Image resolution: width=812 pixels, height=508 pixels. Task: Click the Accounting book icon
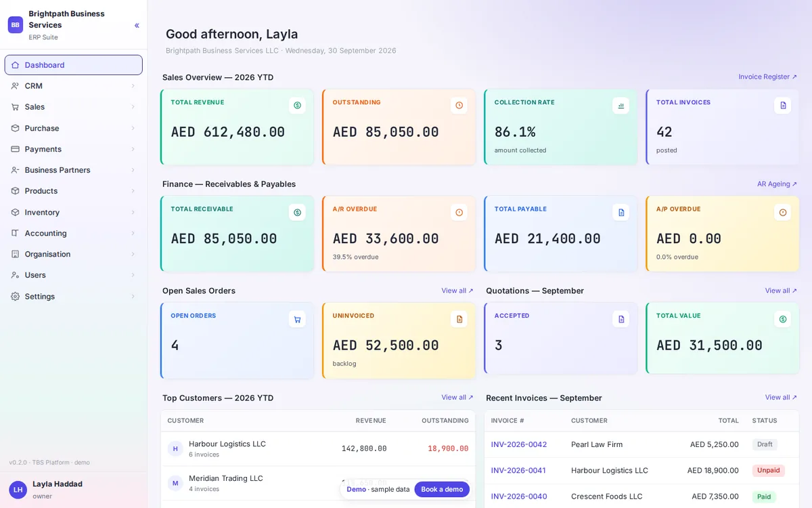click(15, 233)
